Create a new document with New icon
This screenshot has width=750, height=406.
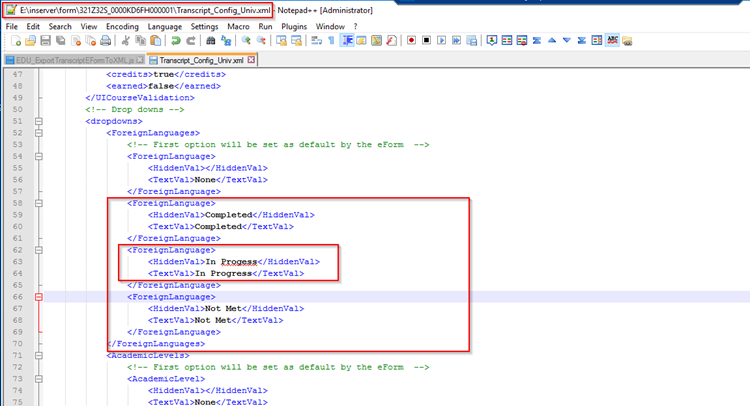16,41
